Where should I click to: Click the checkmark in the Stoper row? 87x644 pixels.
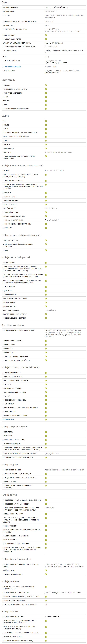[46, 105]
